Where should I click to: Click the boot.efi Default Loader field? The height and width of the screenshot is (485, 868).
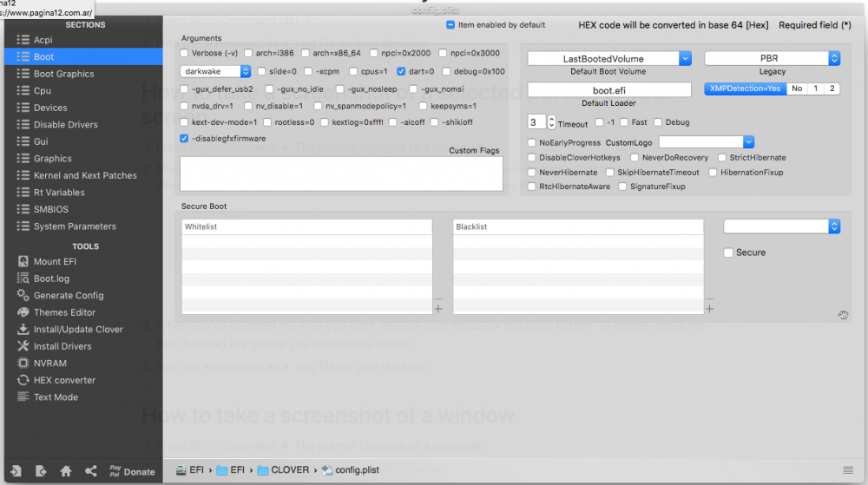609,90
